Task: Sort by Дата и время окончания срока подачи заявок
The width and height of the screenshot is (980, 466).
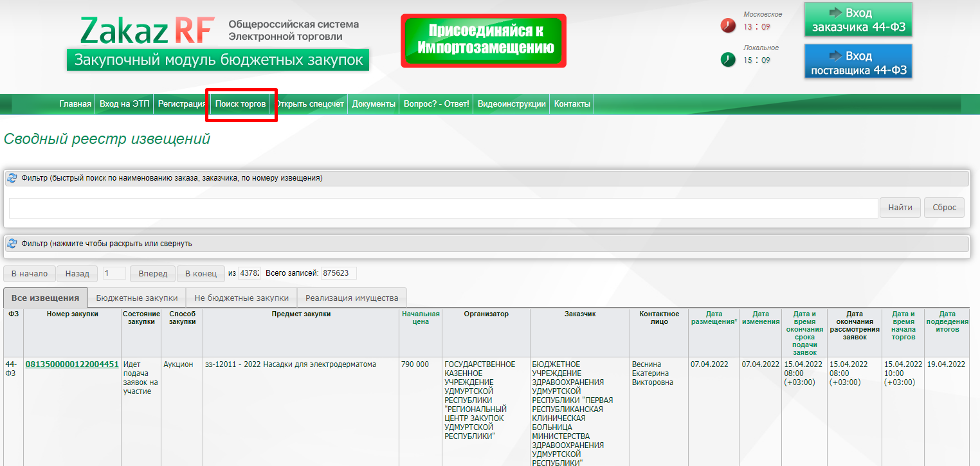Action: [x=804, y=333]
